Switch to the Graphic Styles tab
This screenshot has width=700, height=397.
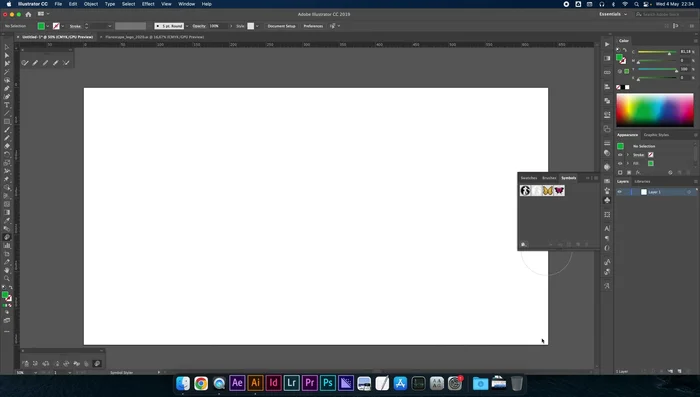pyautogui.click(x=656, y=135)
